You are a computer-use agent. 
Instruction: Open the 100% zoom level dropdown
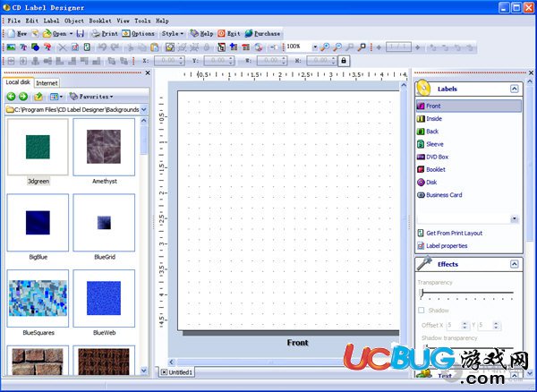tap(315, 47)
